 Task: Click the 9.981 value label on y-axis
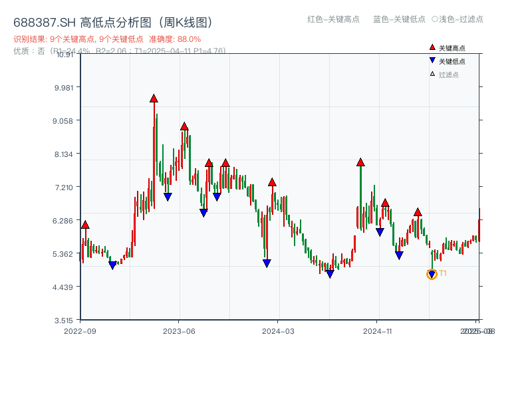[x=63, y=88]
